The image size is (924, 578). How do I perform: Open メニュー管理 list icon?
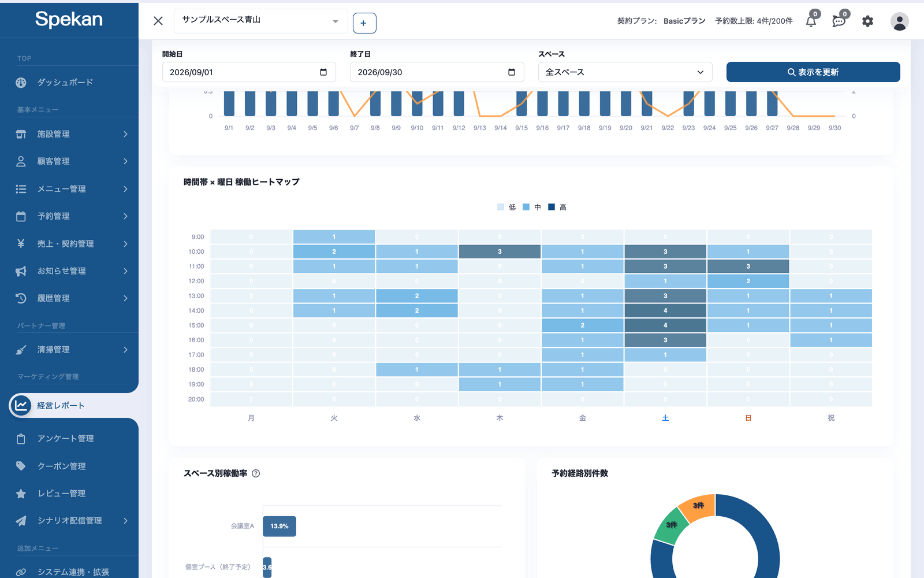[x=21, y=189]
